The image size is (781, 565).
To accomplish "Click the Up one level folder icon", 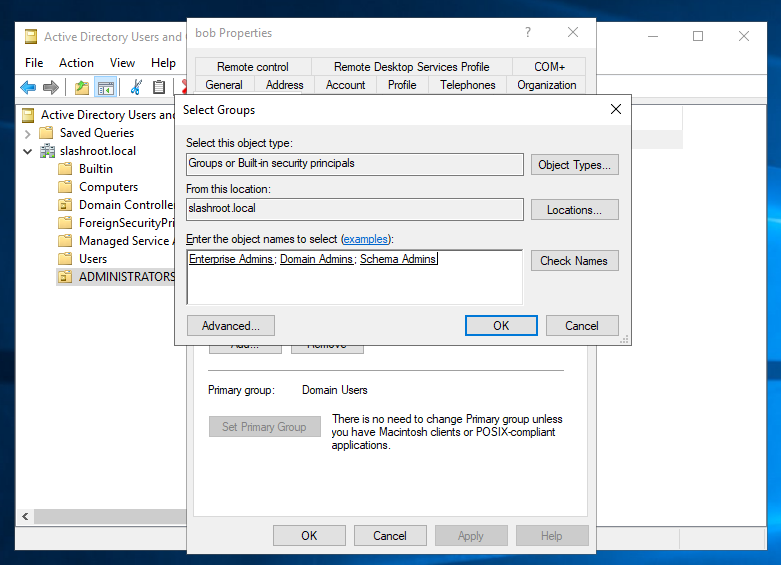I will click(x=82, y=87).
